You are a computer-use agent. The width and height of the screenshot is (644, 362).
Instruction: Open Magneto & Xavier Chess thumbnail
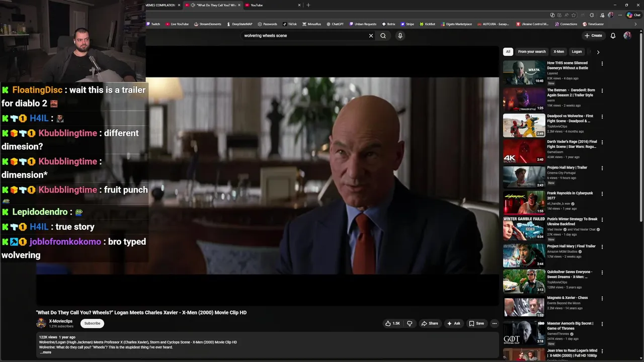point(524,307)
